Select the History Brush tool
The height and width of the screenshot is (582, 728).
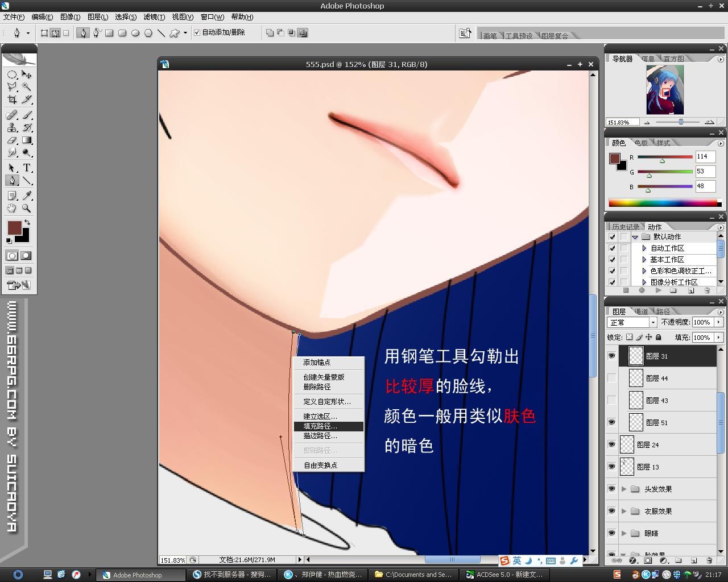(x=27, y=128)
